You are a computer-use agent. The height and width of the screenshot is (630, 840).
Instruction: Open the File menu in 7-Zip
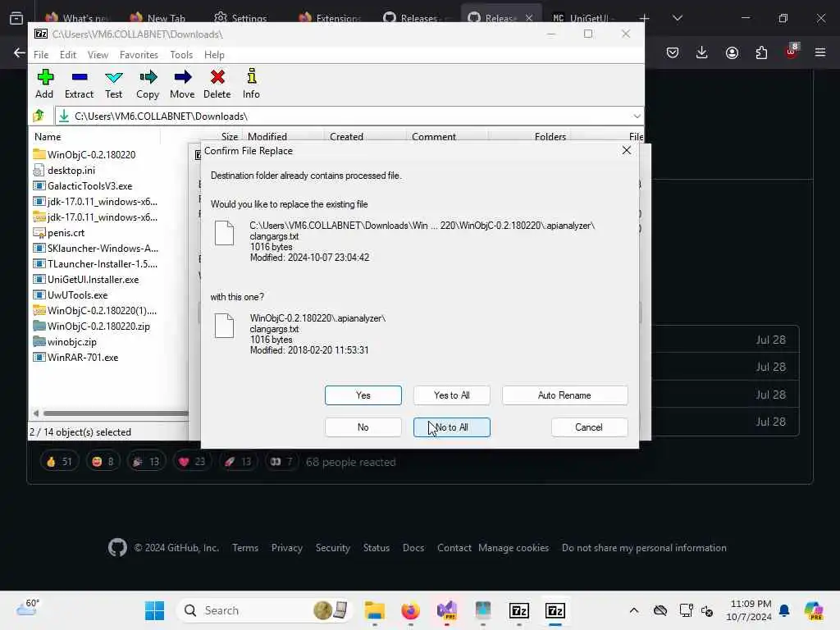click(x=41, y=55)
